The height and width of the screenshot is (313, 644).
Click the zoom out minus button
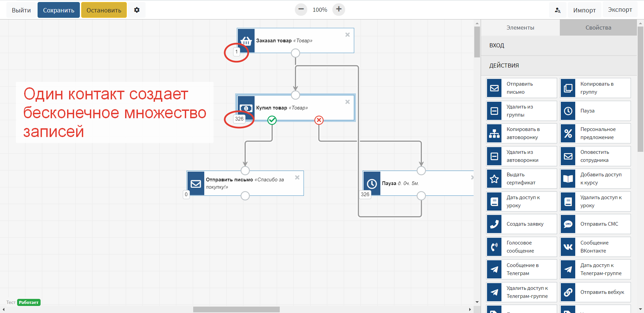point(301,9)
